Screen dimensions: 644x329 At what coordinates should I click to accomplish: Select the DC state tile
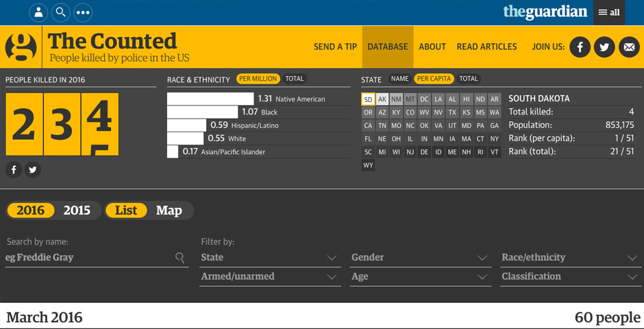click(424, 99)
